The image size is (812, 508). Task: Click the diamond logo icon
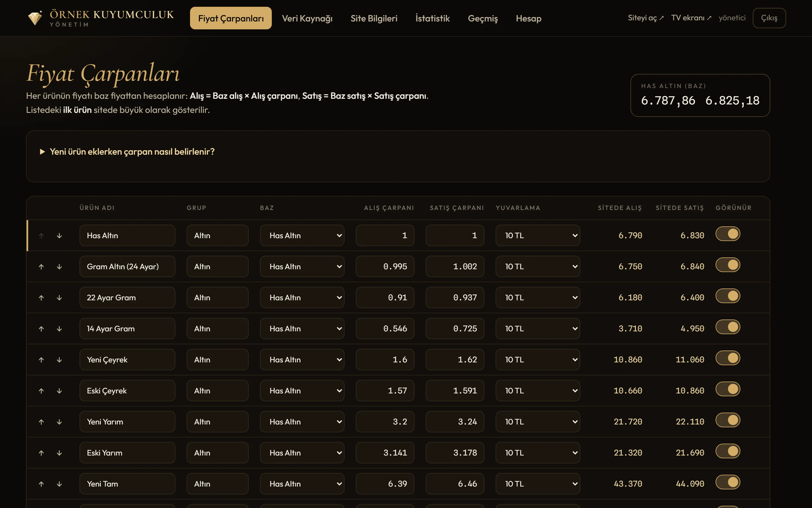(35, 18)
